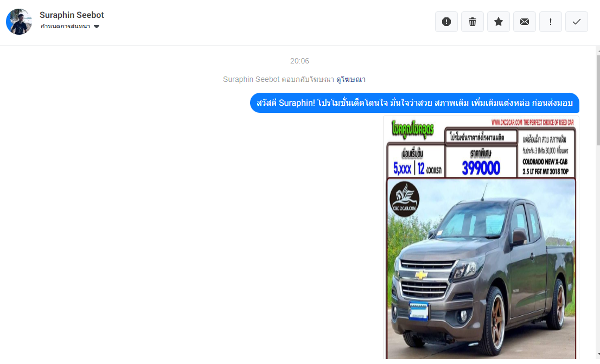Click the scrollbar up arrow

click(x=598, y=50)
